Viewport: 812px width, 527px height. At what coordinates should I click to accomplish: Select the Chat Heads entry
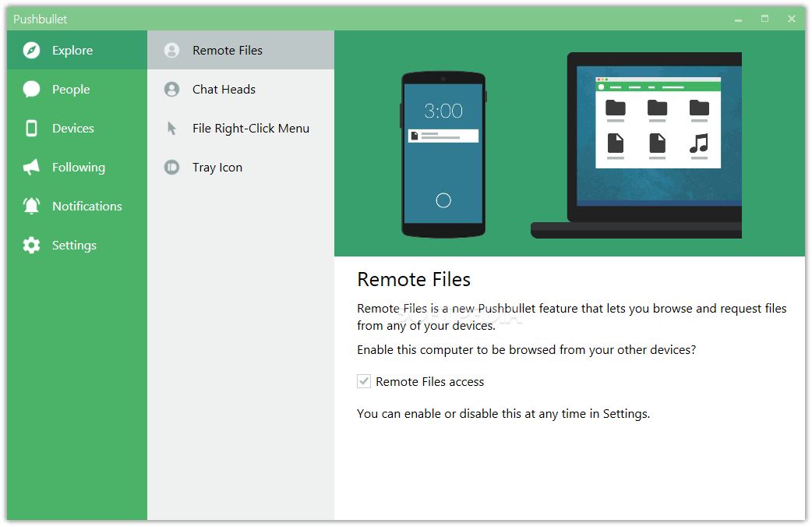(241, 89)
